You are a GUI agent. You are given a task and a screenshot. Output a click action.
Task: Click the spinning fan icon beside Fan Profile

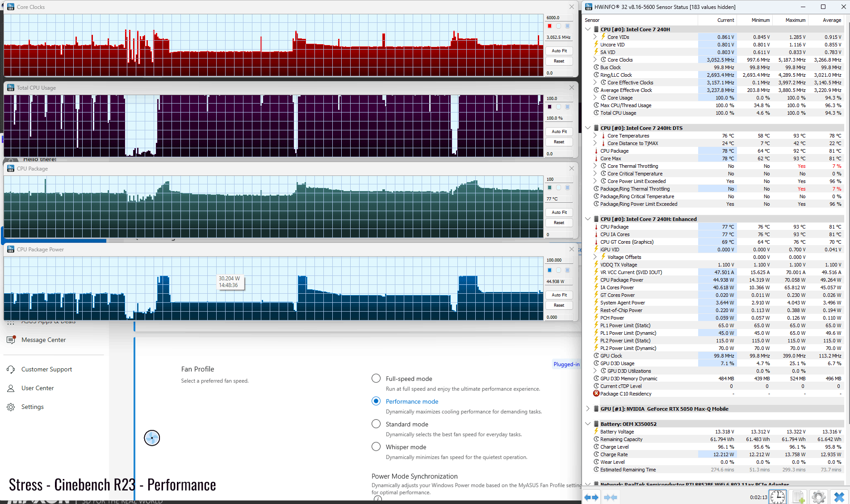coord(152,438)
